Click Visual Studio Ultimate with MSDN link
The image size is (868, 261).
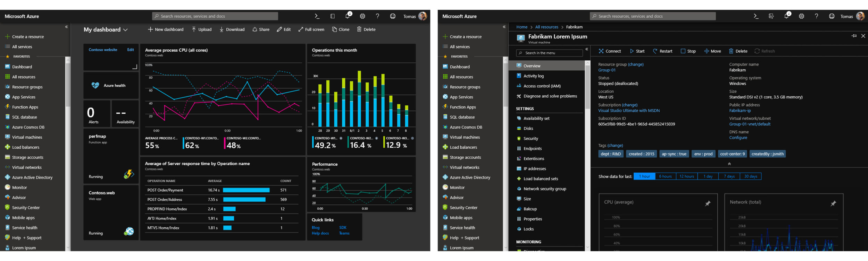[x=629, y=111]
